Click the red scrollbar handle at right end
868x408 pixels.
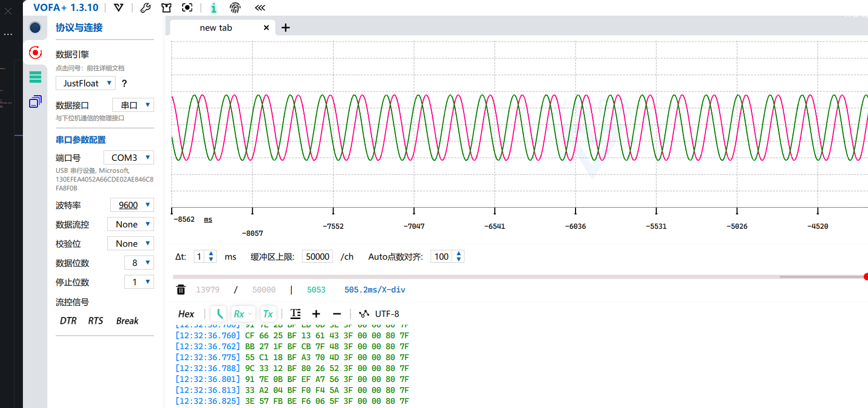[866, 277]
